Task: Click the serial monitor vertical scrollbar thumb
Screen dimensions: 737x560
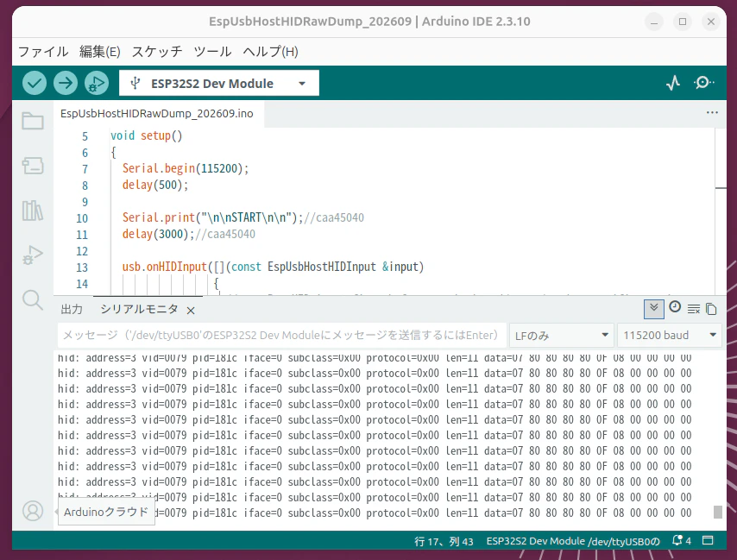Action: click(718, 512)
